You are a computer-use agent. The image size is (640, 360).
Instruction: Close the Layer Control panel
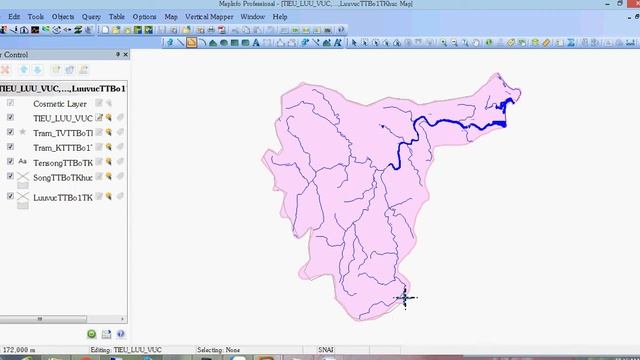(126, 54)
